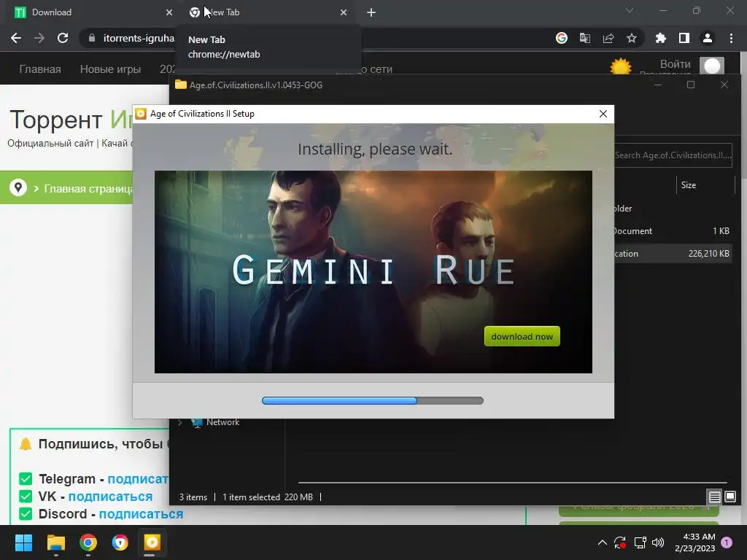Screen dimensions: 747x560
Task: Select the 1 KB document row
Action: tap(672, 231)
